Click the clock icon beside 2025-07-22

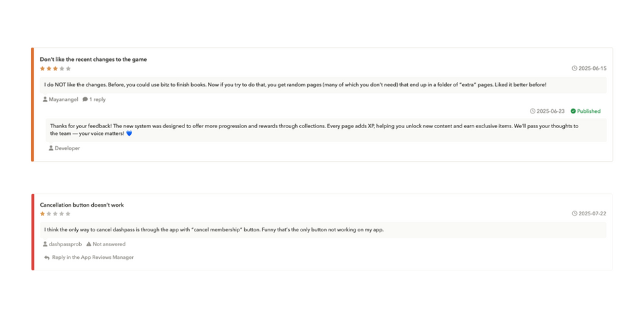(x=574, y=213)
